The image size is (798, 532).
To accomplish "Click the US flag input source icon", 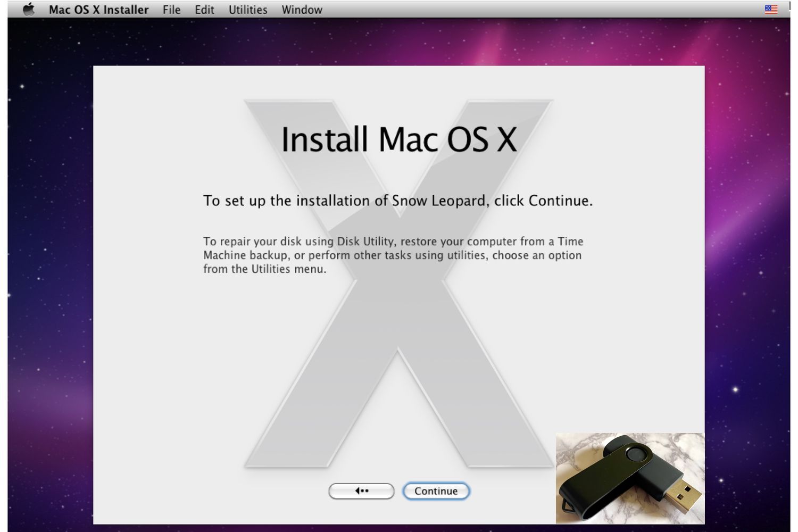I will click(x=771, y=10).
